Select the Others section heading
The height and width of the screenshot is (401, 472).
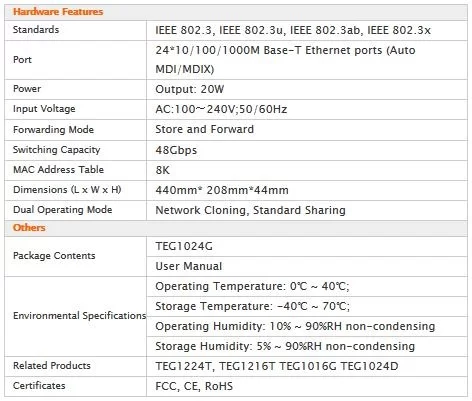(x=29, y=228)
